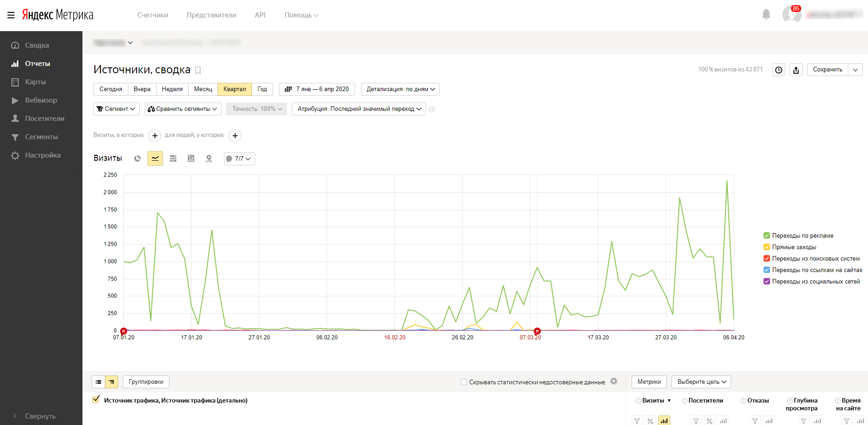Open the hamburger menu

point(11,15)
